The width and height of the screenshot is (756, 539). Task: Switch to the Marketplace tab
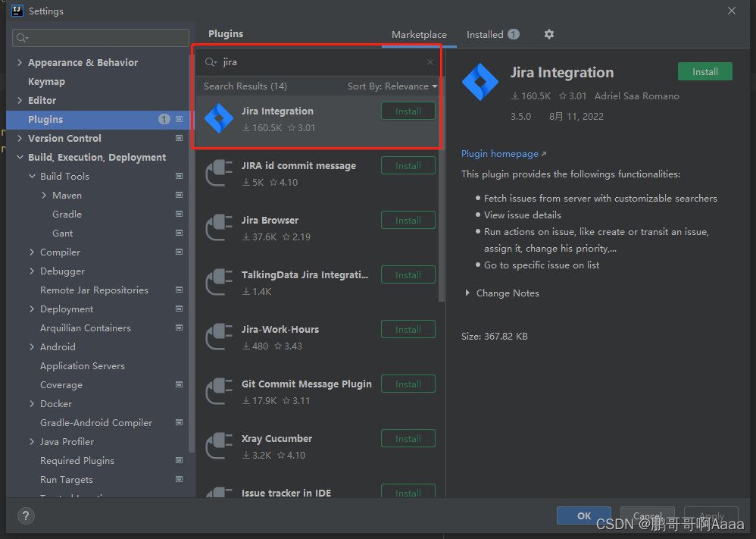tap(419, 35)
